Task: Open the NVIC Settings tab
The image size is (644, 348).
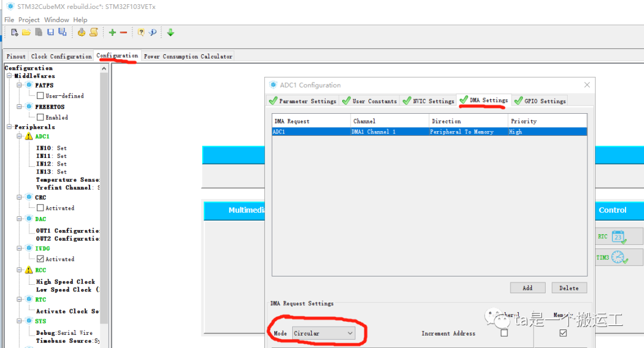Action: (429, 101)
